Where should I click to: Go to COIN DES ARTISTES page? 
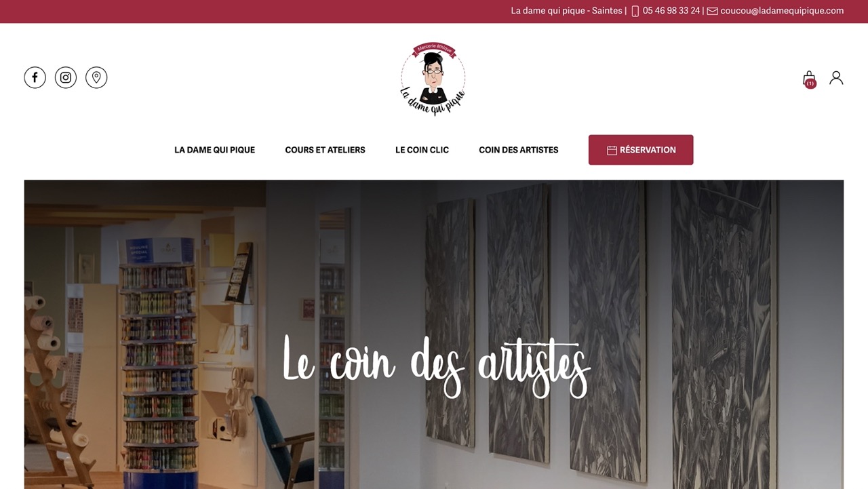pyautogui.click(x=519, y=150)
